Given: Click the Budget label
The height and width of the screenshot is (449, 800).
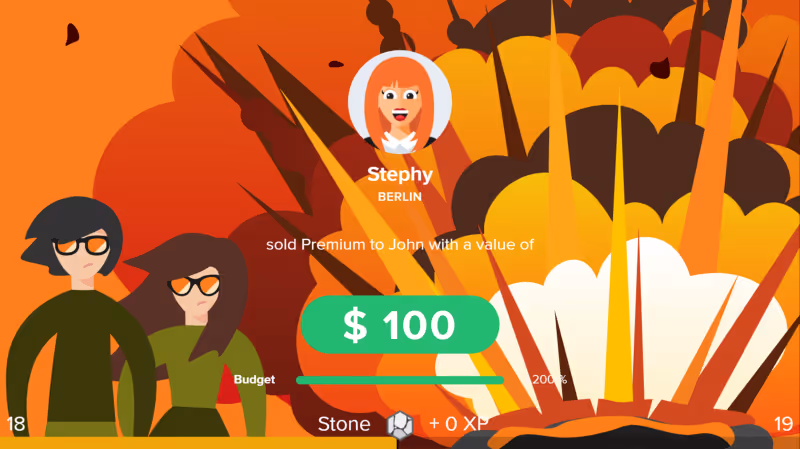Looking at the screenshot, I should point(254,380).
